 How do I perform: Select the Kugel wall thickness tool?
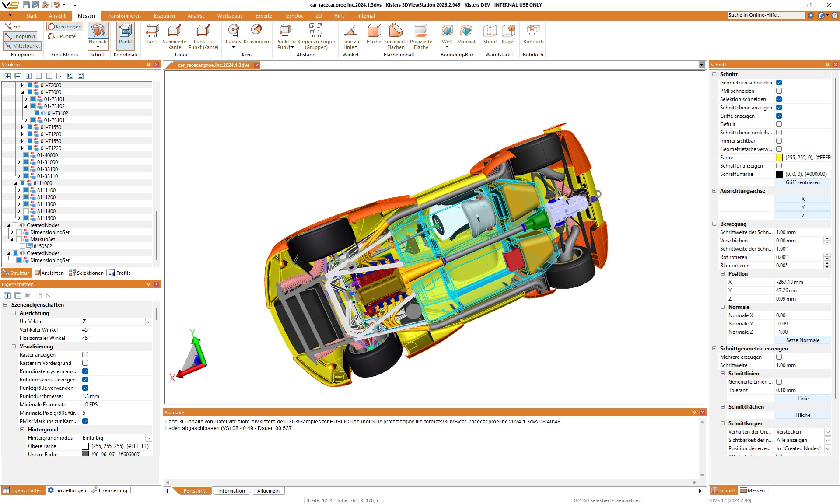click(x=508, y=34)
